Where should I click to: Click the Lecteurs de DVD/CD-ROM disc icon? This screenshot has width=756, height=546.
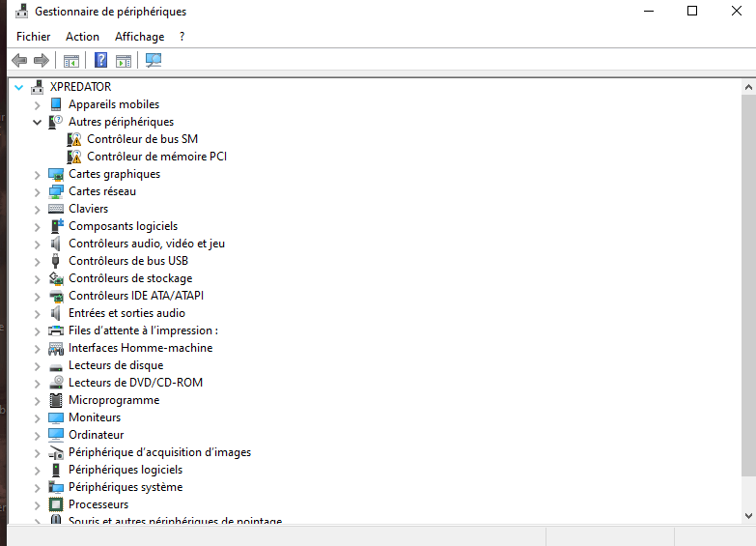(x=56, y=383)
